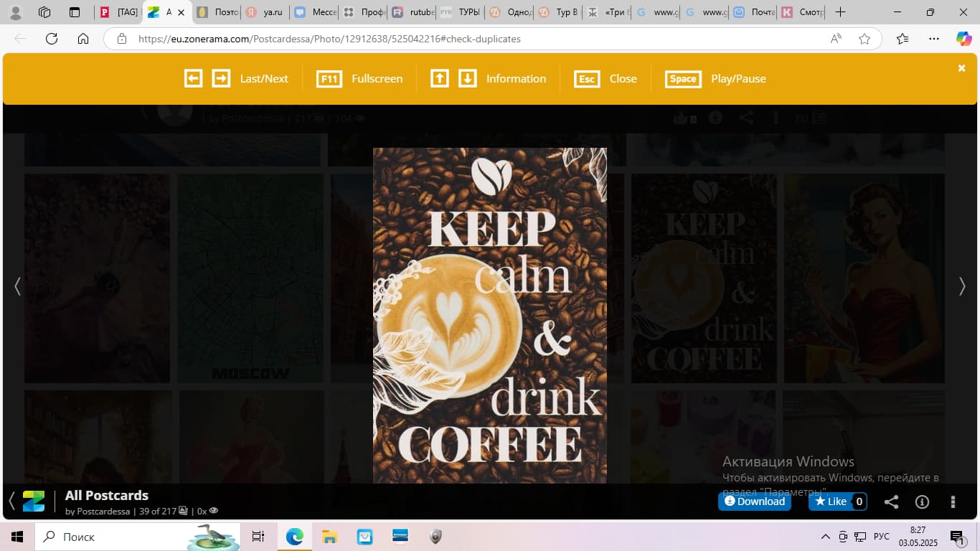This screenshot has width=980, height=551.
Task: Click the Play/Pause label in the hints bar
Action: 738,79
